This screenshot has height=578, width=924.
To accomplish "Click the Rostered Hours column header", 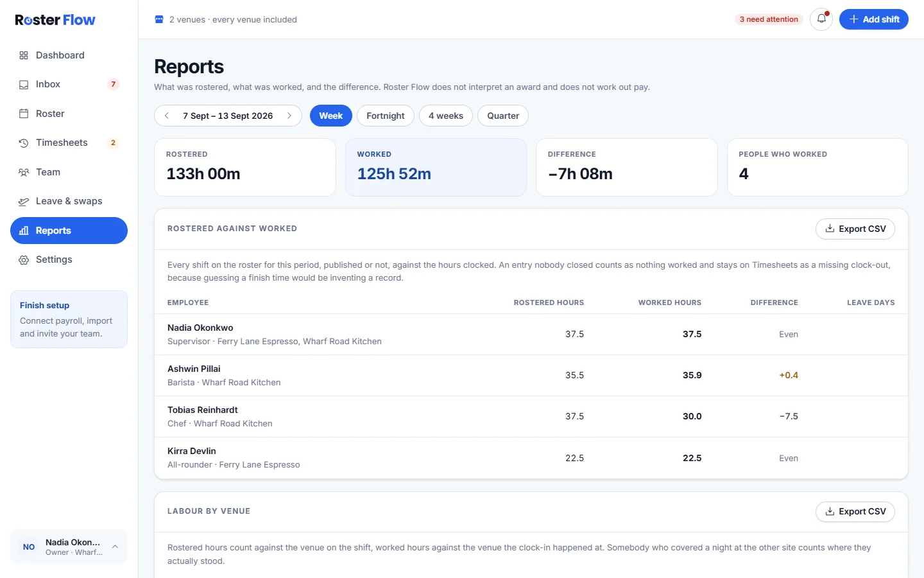I will (549, 302).
